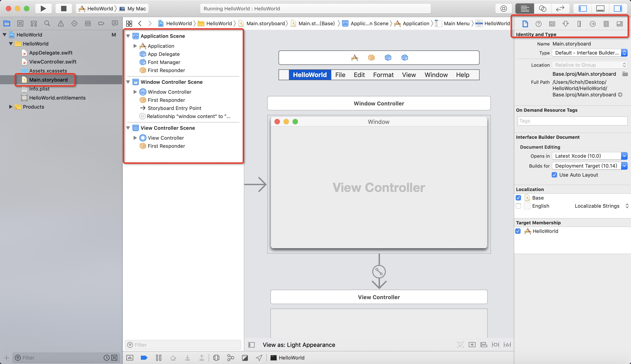This screenshot has height=364, width=631.
Task: Toggle HelloWorld target membership checkbox
Action: 518,231
